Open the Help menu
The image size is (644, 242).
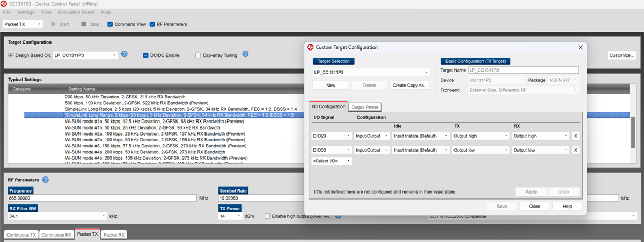coord(106,12)
